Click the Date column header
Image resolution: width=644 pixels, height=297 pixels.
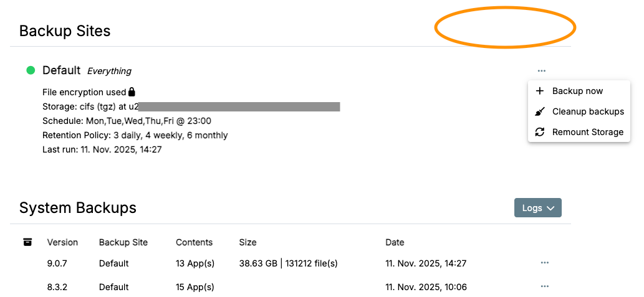[x=395, y=242]
